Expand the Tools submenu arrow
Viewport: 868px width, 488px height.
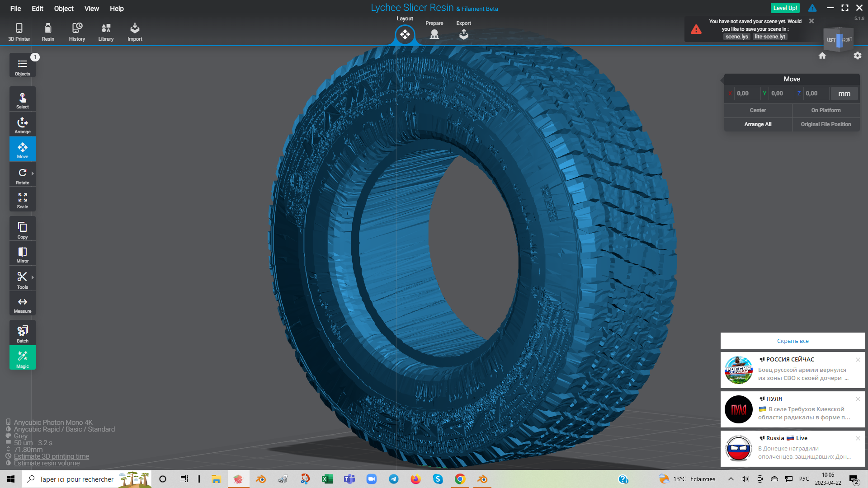tap(33, 277)
